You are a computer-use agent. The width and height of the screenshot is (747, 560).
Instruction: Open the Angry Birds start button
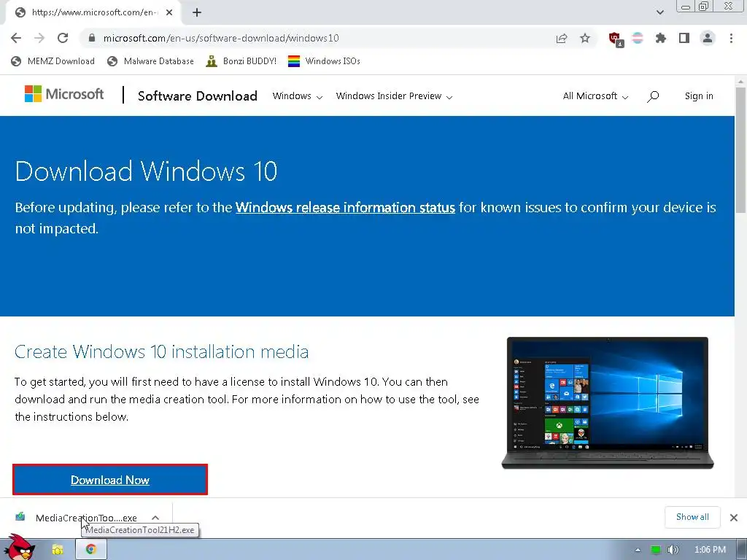(x=19, y=548)
